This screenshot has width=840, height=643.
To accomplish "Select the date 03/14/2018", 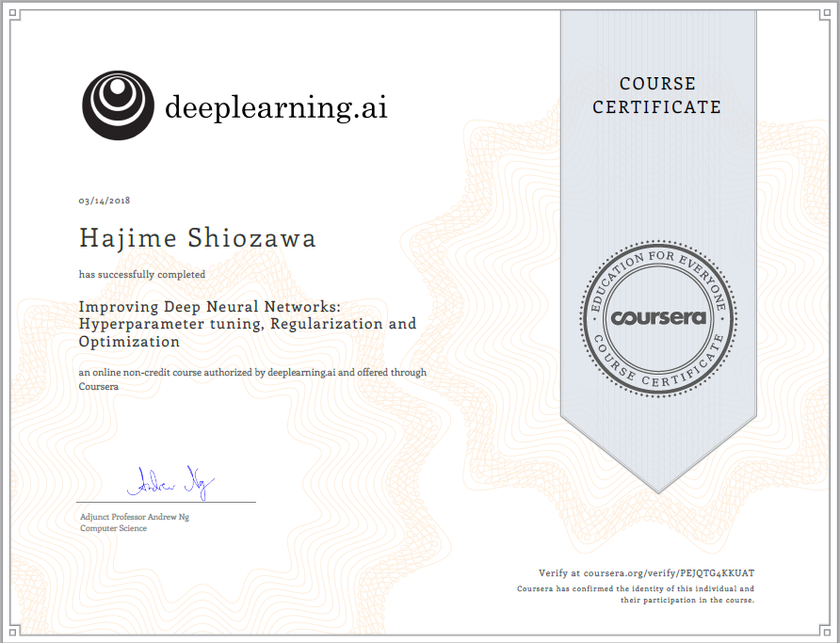I will (x=105, y=201).
